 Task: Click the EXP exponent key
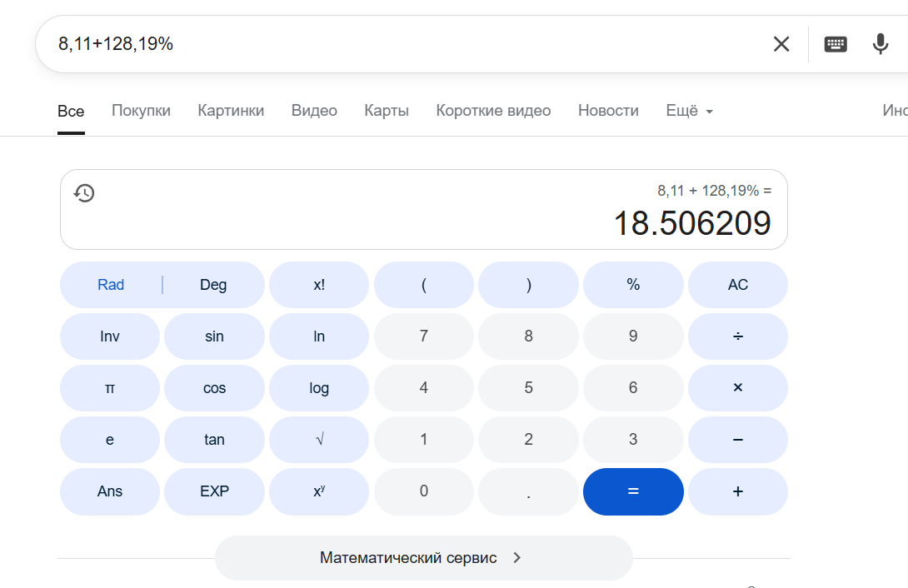(x=214, y=491)
